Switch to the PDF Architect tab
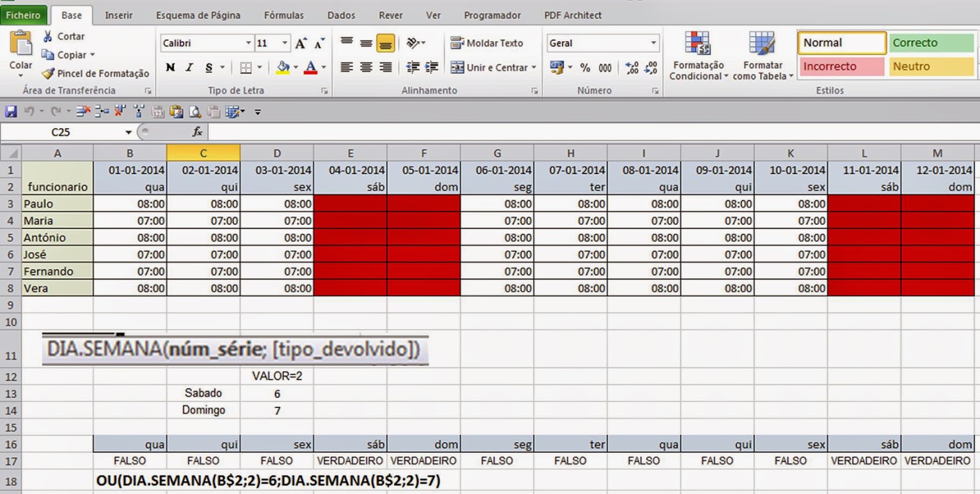980x494 pixels. point(573,15)
